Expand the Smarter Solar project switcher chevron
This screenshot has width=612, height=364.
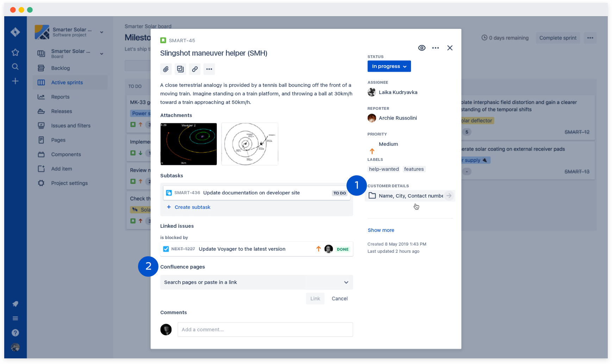pyautogui.click(x=101, y=32)
